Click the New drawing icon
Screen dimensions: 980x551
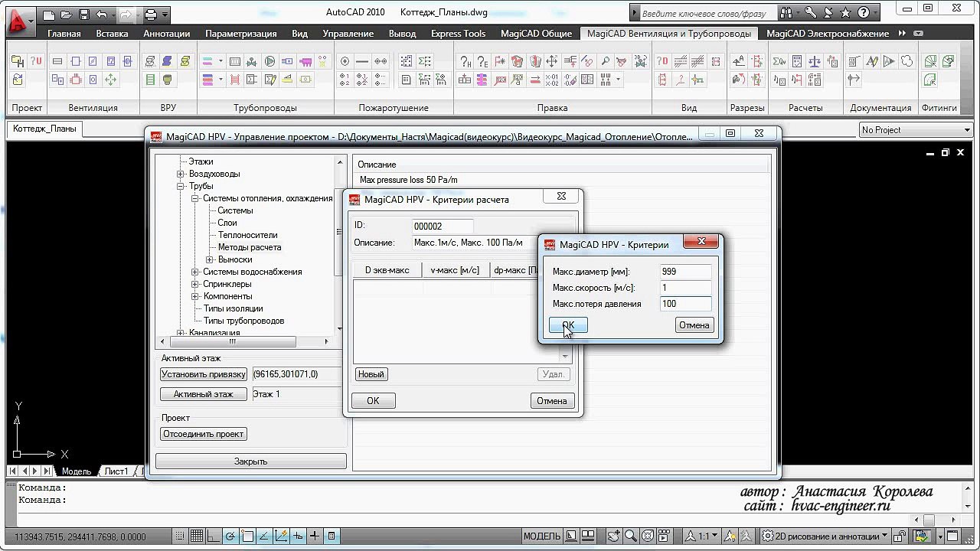tap(50, 15)
